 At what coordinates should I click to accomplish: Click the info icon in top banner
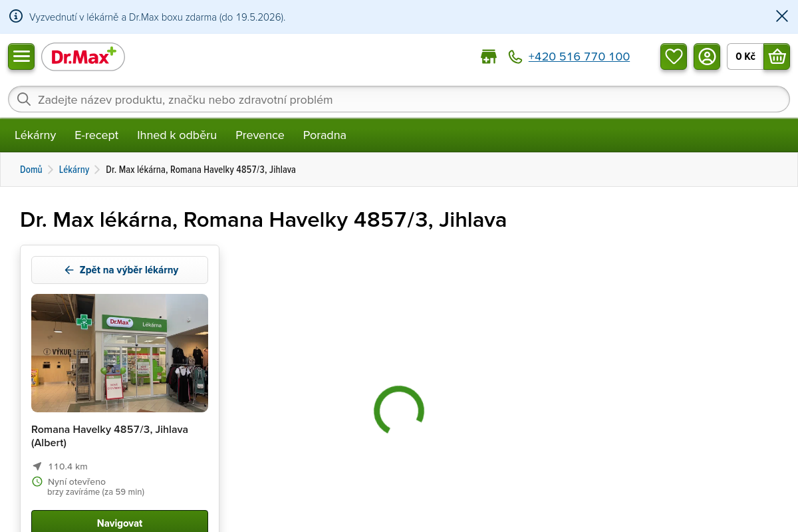click(16, 17)
